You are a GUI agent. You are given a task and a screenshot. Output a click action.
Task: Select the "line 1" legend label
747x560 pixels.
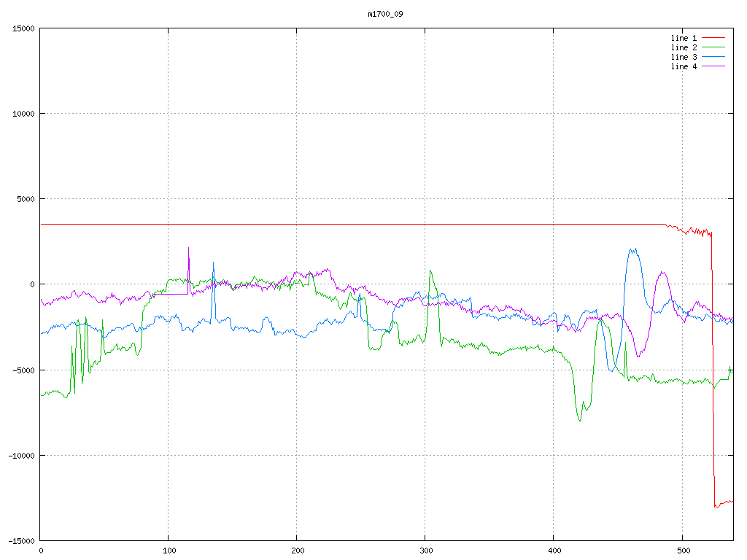click(684, 38)
